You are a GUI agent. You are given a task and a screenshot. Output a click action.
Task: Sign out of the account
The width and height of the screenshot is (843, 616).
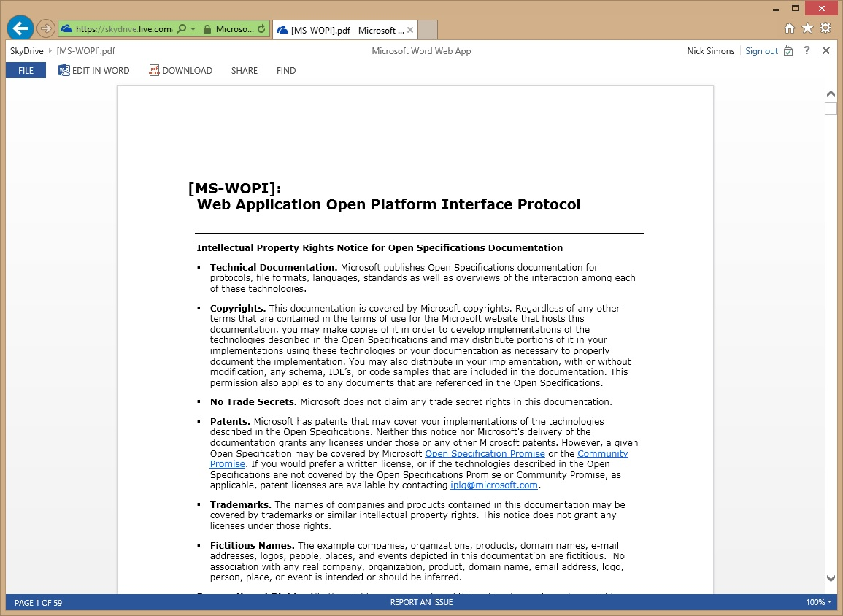point(761,50)
